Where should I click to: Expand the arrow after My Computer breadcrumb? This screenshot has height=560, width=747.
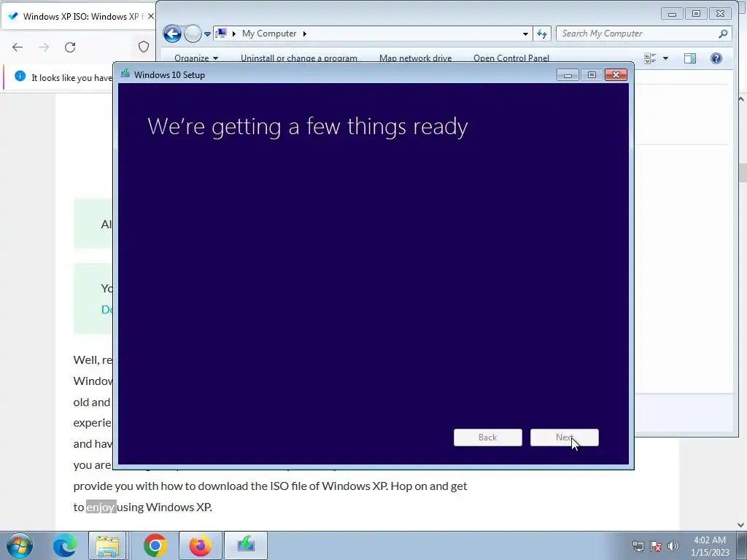coord(304,34)
